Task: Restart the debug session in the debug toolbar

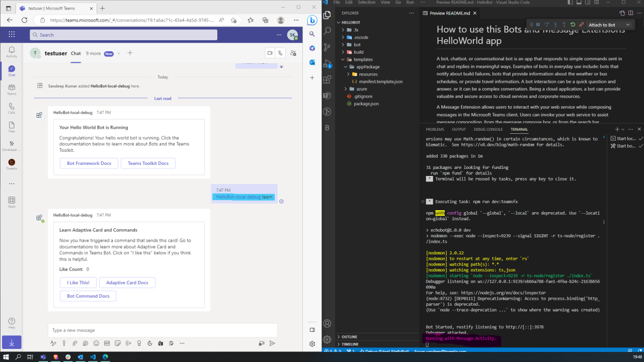Action: click(x=573, y=24)
